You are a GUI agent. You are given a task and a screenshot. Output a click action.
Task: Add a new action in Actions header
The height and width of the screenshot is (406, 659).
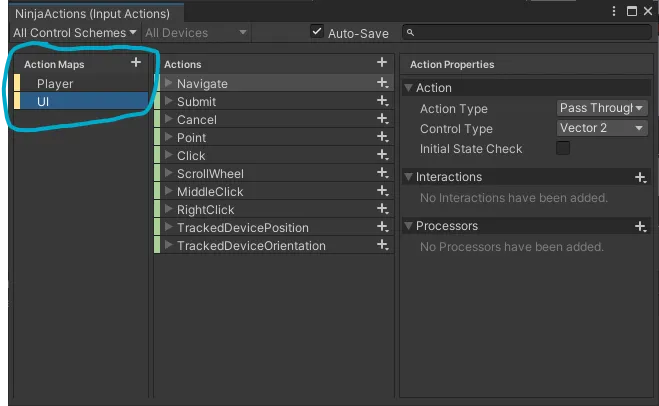[382, 63]
